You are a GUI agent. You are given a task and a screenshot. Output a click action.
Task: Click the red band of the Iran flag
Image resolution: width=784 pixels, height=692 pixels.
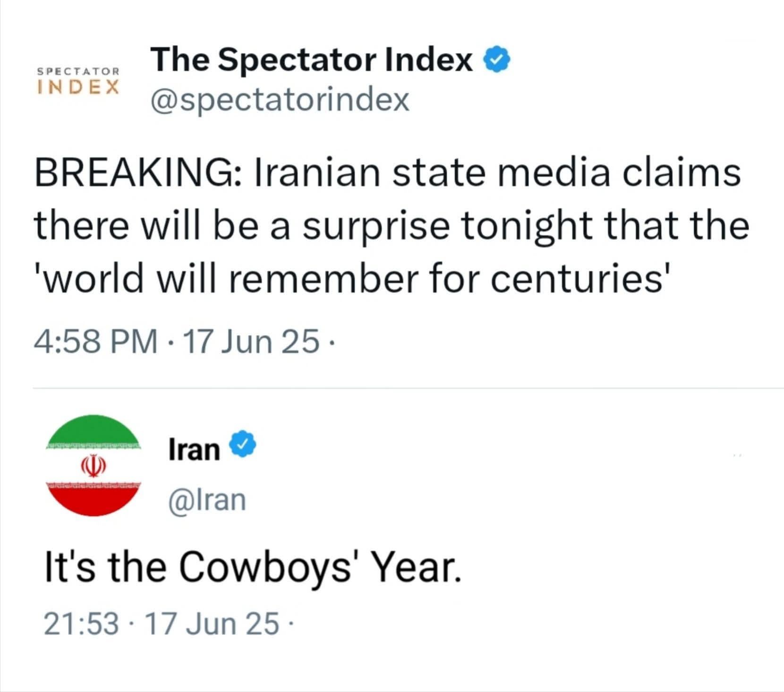[x=94, y=500]
